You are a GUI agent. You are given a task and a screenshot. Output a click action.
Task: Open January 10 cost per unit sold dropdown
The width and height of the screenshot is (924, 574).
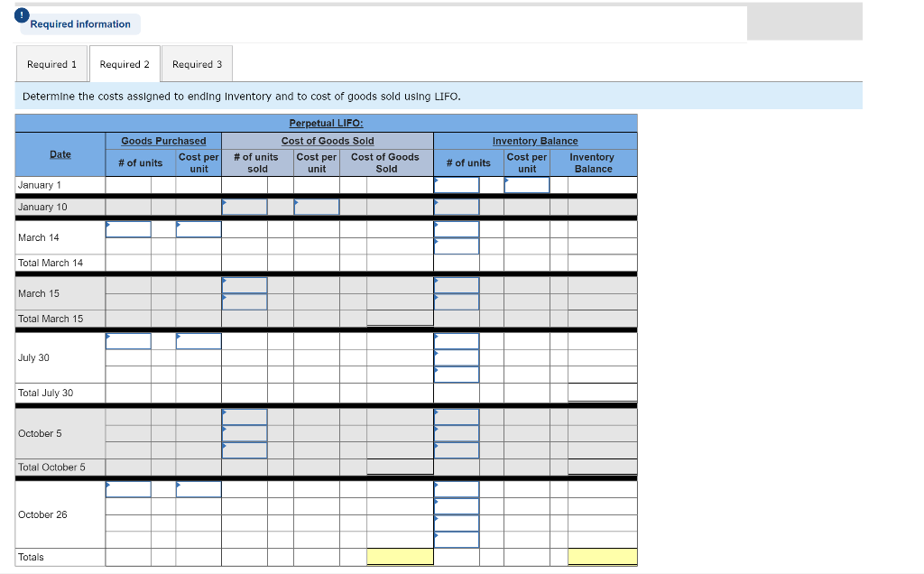317,207
